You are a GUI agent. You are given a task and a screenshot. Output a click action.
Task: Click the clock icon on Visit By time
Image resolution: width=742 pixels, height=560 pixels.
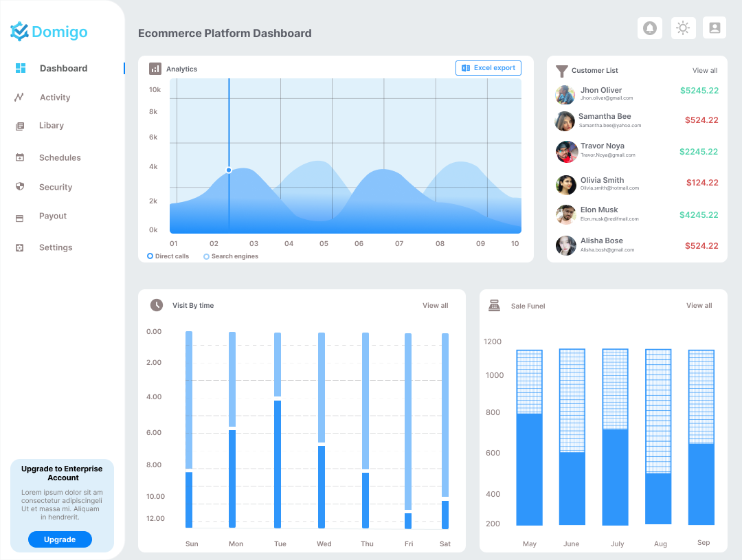[156, 305]
